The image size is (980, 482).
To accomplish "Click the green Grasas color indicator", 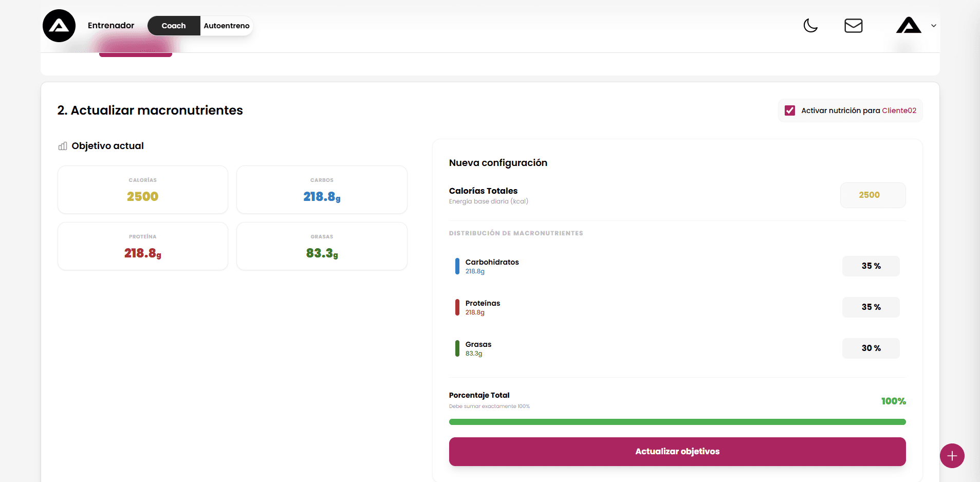I will point(457,348).
